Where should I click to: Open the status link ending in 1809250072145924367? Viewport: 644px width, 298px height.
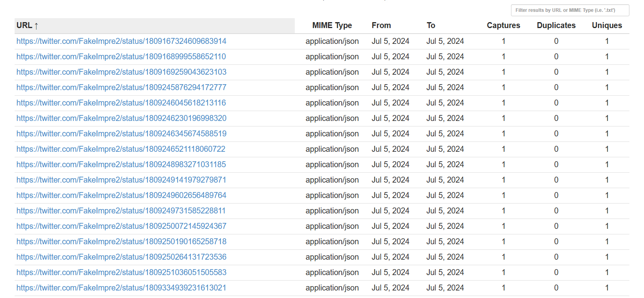click(x=122, y=226)
